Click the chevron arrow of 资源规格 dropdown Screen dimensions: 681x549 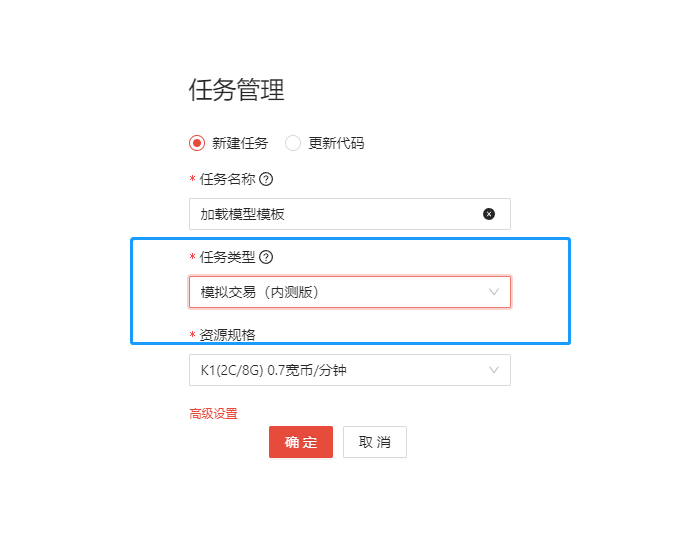pyautogui.click(x=494, y=370)
